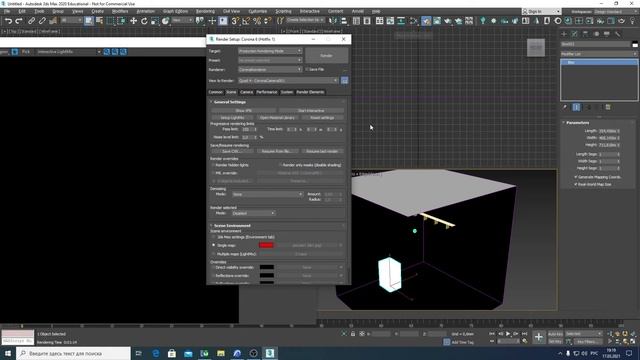Open the Rendered Frame Window icon
The width and height of the screenshot is (640, 360).
tap(437, 21)
